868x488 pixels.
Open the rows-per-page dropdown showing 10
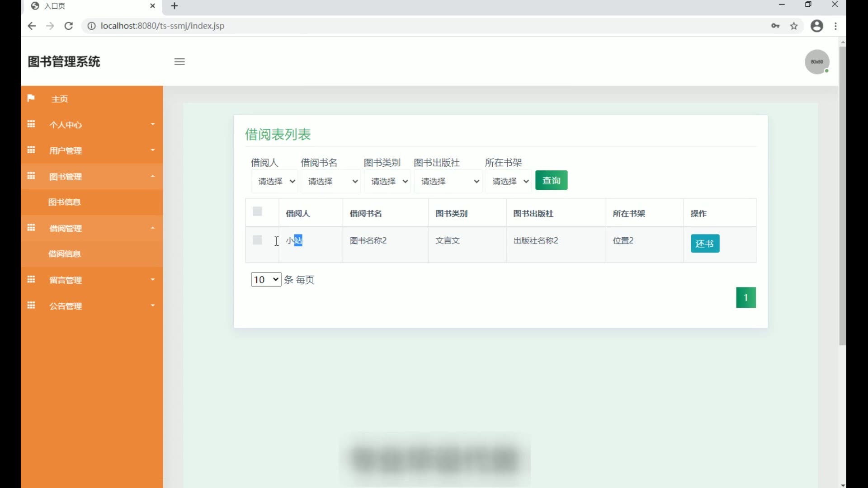(x=266, y=280)
